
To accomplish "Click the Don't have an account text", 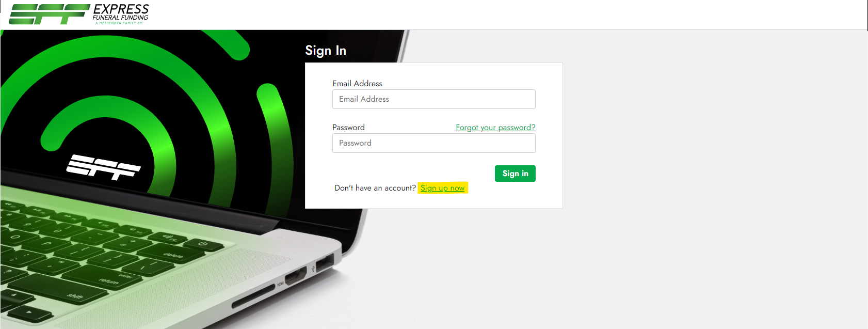I will click(x=375, y=188).
